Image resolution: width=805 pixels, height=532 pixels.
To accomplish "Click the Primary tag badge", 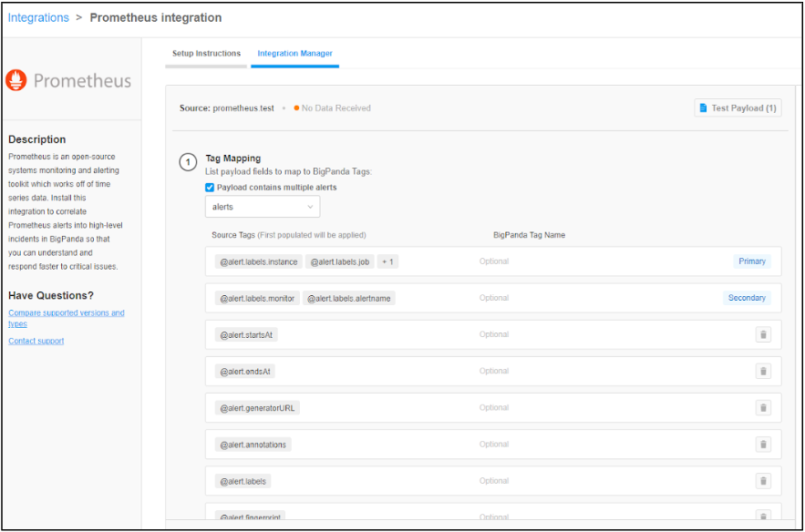I will pos(751,261).
